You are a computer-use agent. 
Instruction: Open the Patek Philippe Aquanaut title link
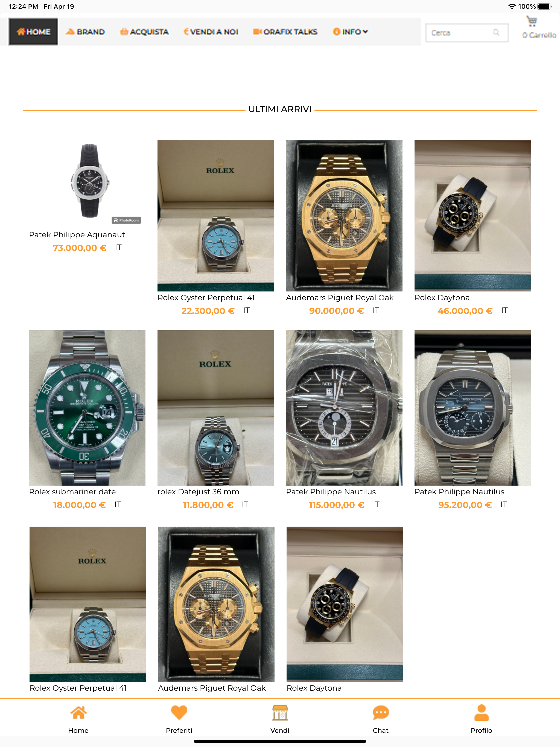click(x=77, y=235)
